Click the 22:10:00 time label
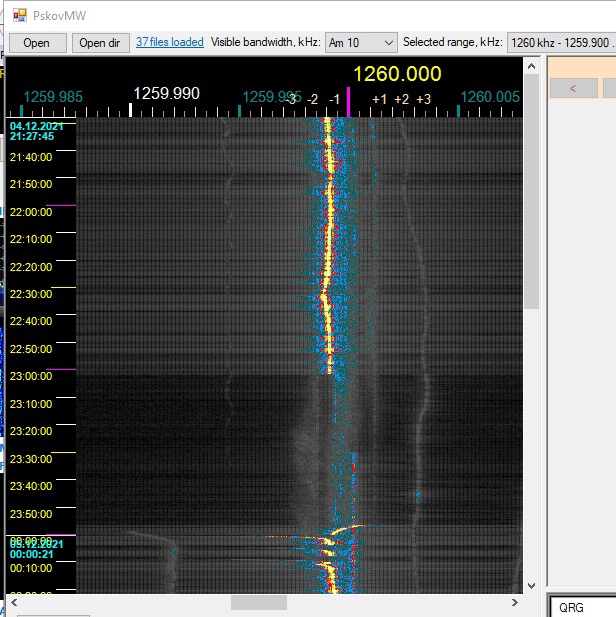 point(31,239)
